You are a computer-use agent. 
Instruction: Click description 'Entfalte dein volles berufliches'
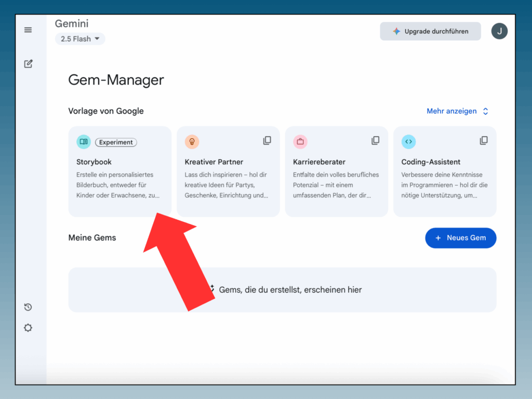(336, 175)
